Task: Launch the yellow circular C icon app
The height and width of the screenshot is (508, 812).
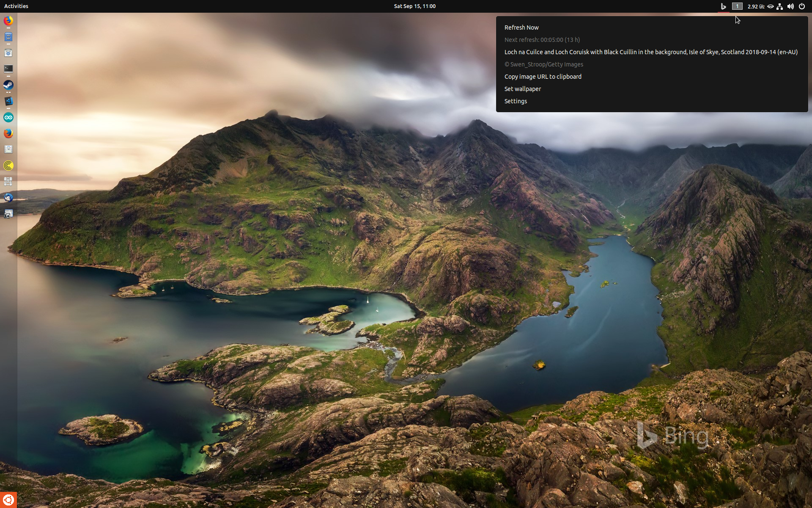Action: [8, 166]
